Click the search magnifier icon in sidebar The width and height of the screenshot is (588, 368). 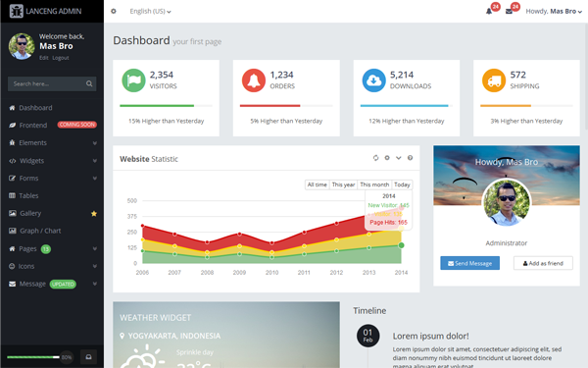(x=89, y=83)
